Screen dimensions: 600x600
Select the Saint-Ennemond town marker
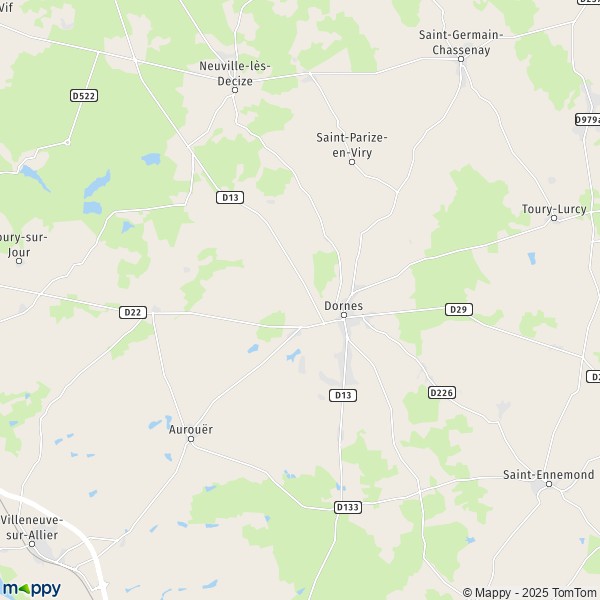tap(549, 484)
